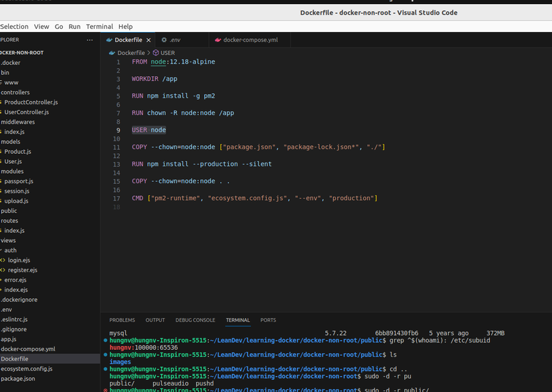Click the gear icon on .env tab
552x392 pixels.
coord(164,40)
